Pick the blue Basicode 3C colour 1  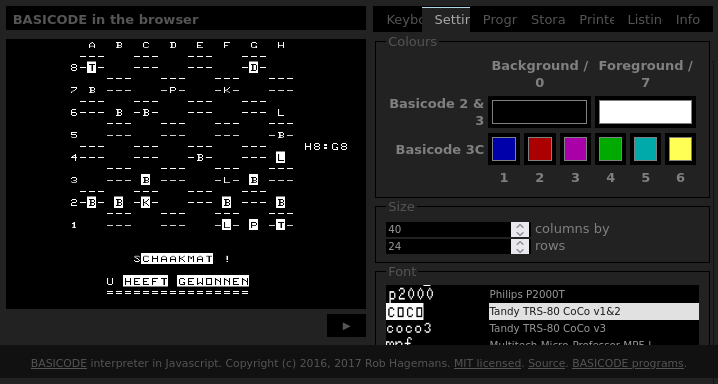point(504,149)
